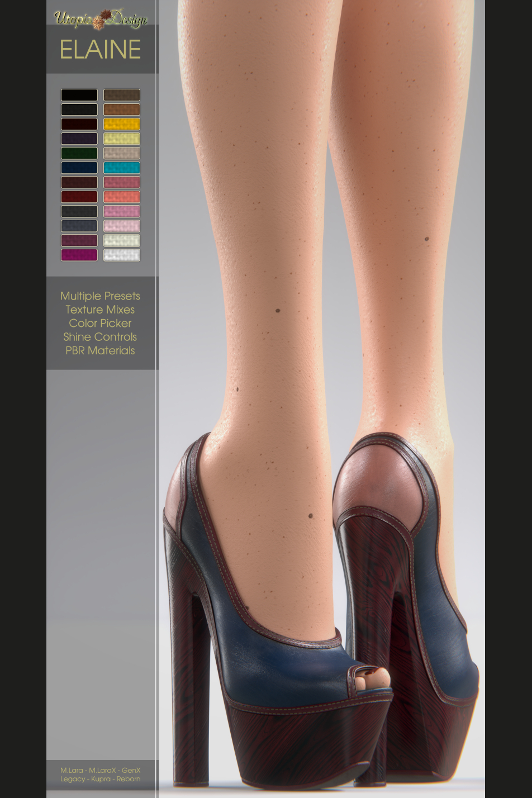Viewport: 532px width, 798px height.
Task: Click the 'Texture Mixes' feature text
Action: [x=100, y=310]
